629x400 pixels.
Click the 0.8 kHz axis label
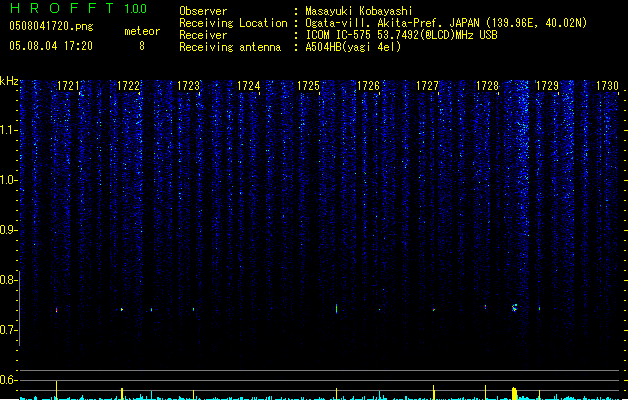8,280
